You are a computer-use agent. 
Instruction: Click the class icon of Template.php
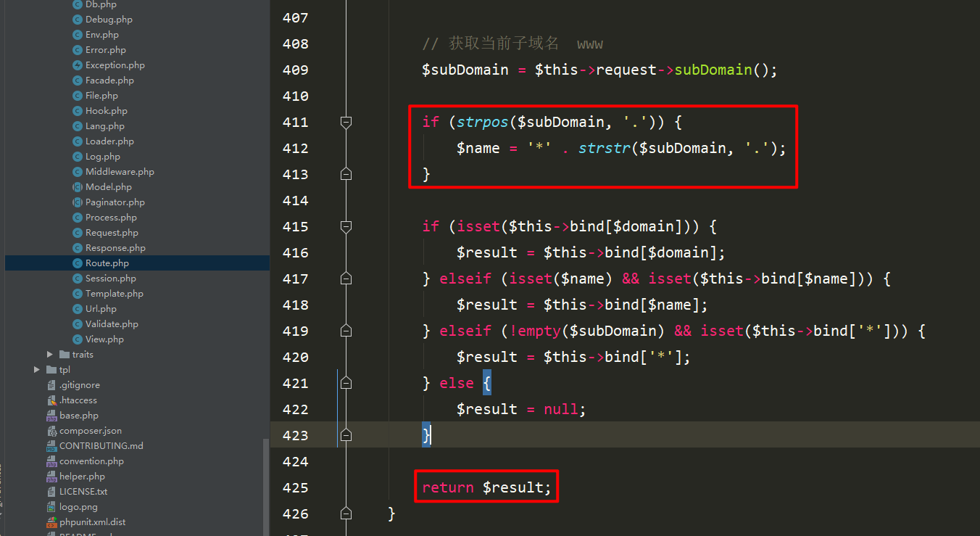coord(78,294)
